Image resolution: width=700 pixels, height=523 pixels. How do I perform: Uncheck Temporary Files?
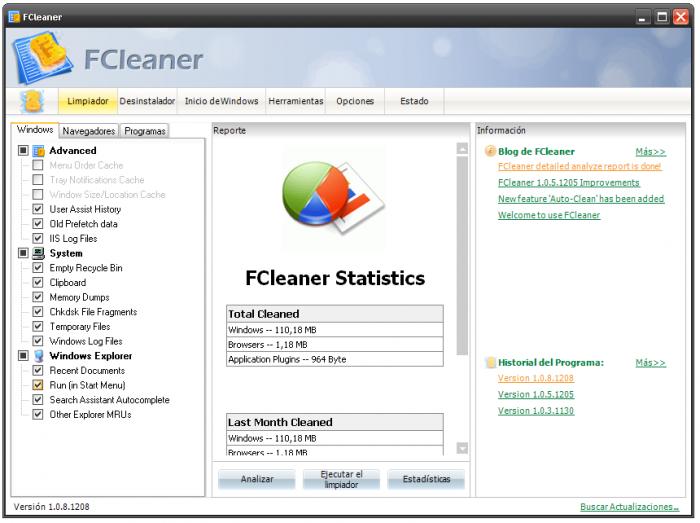38,326
